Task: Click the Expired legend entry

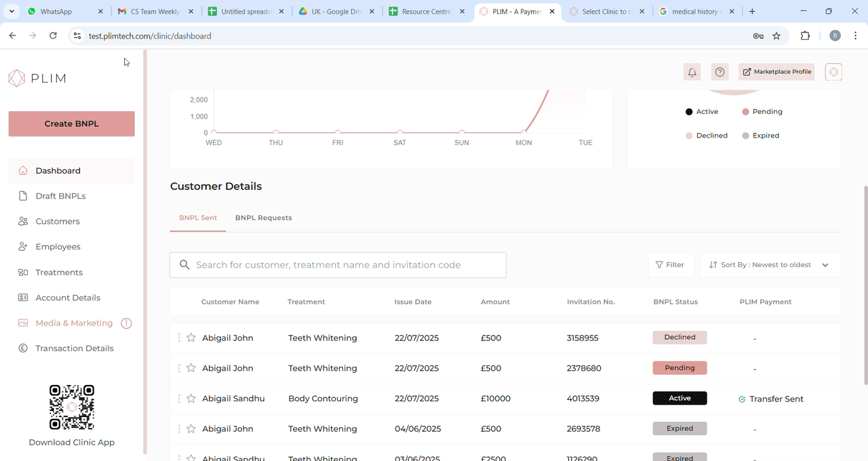Action: click(761, 136)
